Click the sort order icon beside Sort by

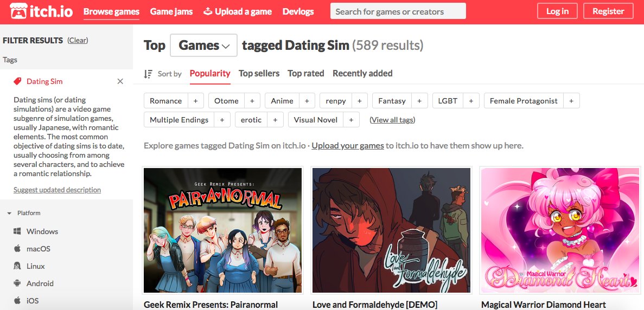(148, 74)
